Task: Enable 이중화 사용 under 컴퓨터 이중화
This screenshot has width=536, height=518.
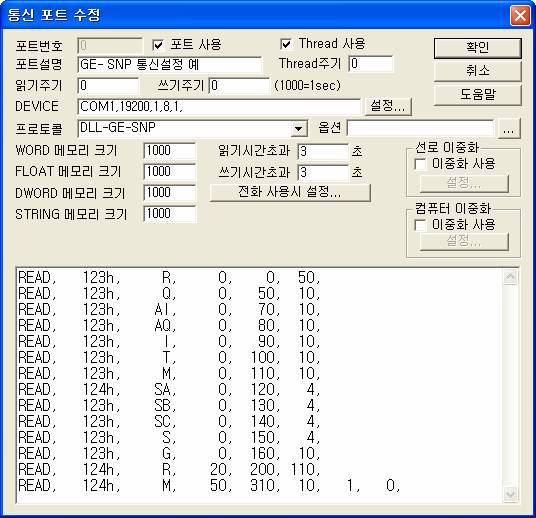Action: click(420, 225)
